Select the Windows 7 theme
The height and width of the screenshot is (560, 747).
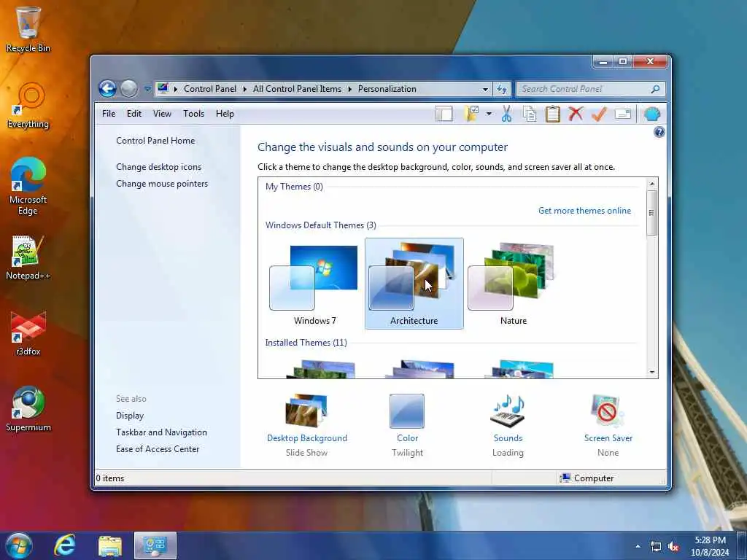pos(315,284)
